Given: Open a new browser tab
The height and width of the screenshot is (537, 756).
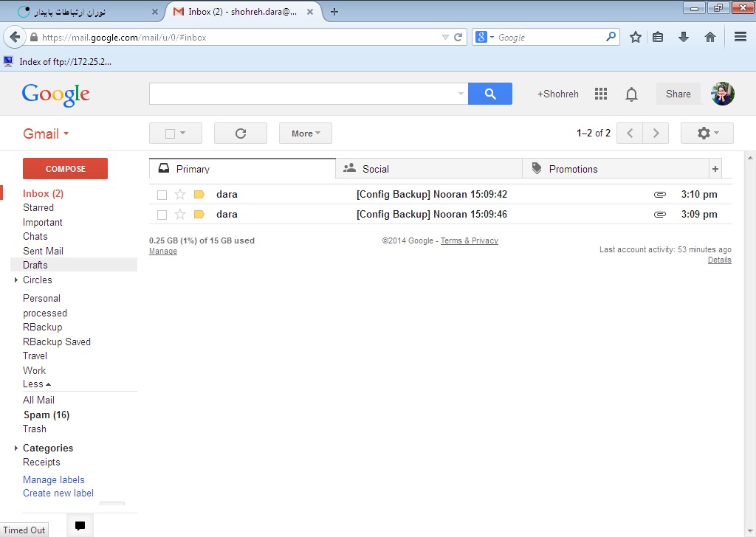Looking at the screenshot, I should [x=334, y=12].
